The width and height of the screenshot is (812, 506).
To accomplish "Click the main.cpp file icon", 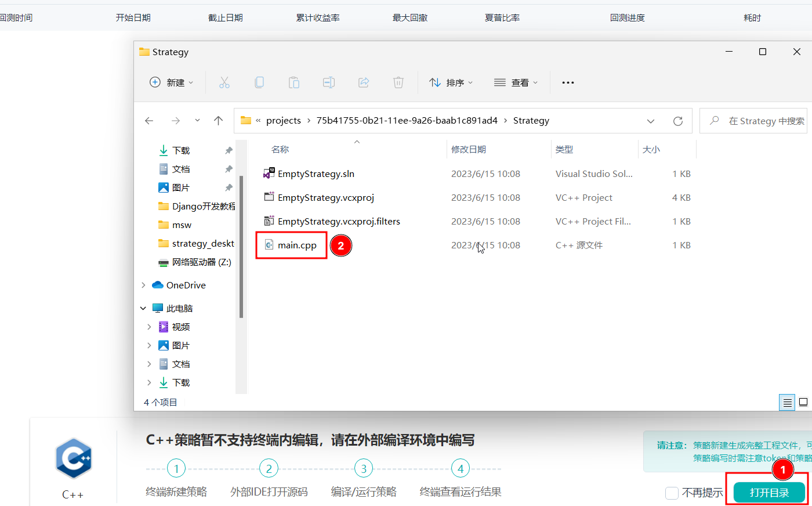I will coord(269,245).
